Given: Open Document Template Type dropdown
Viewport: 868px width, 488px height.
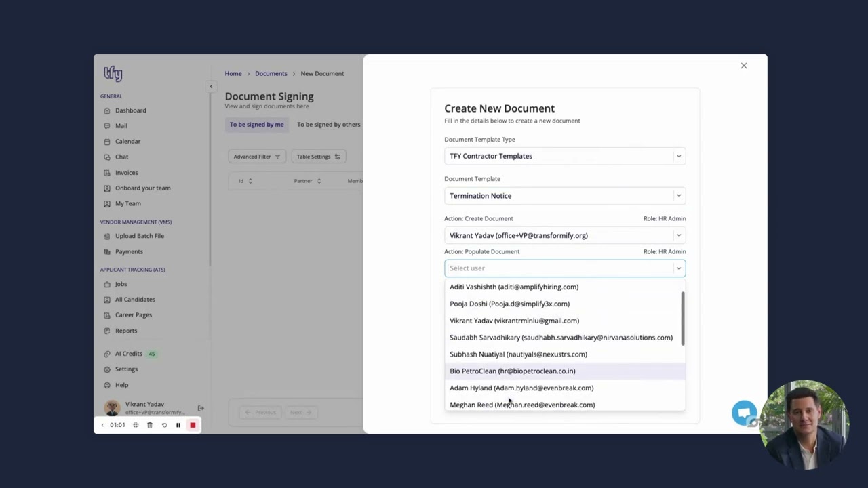Looking at the screenshot, I should 565,156.
